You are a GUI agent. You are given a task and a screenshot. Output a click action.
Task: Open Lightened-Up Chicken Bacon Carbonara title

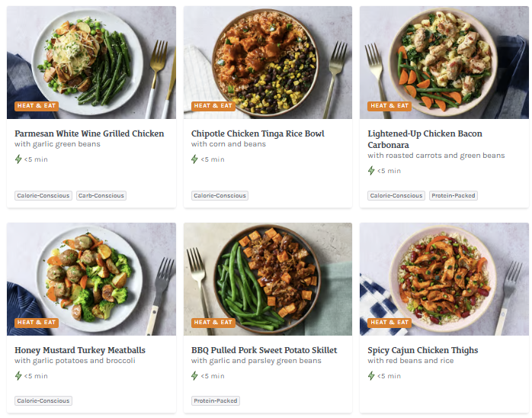(425, 139)
